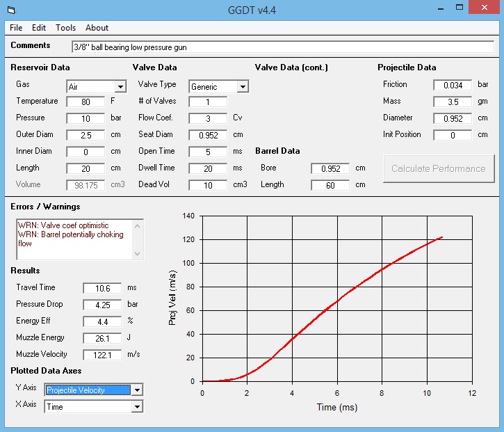Click the Open Time input field
The height and width of the screenshot is (432, 504).
coord(208,152)
